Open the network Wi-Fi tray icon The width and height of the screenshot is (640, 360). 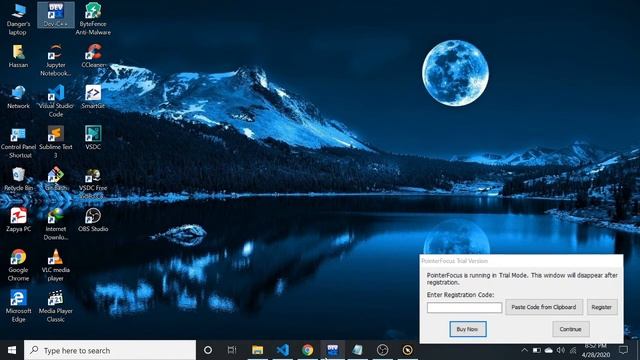(x=573, y=350)
